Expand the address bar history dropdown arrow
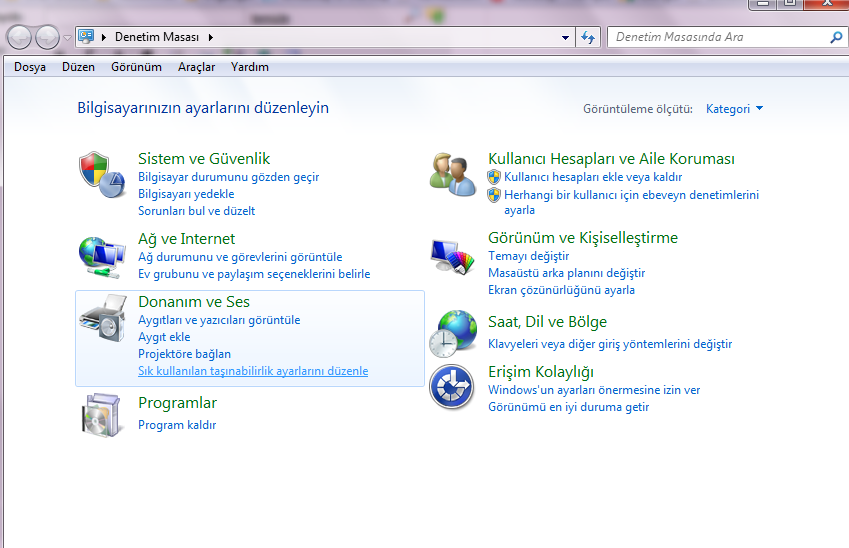This screenshot has width=849, height=548. tap(565, 38)
